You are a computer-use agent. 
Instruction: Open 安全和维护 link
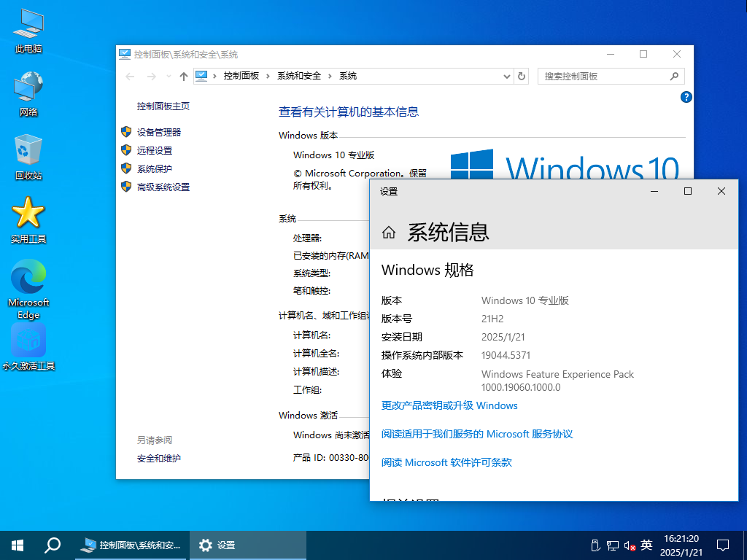[x=159, y=459]
